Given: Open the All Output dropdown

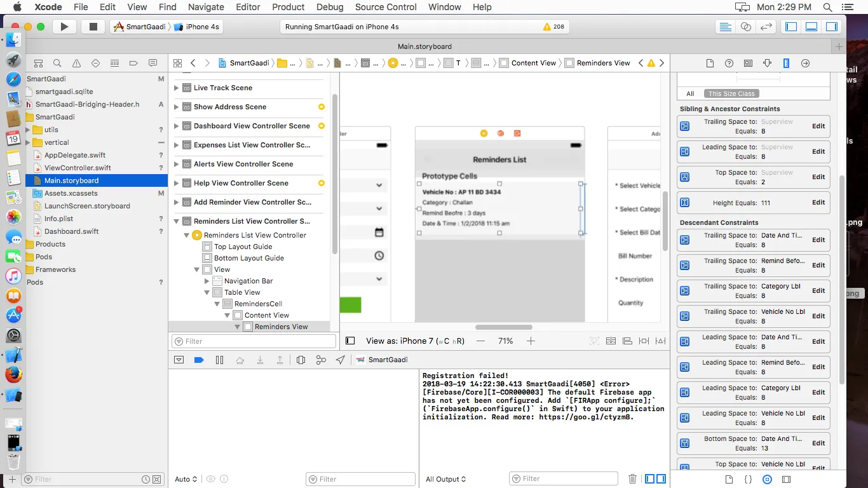Looking at the screenshot, I should (446, 479).
